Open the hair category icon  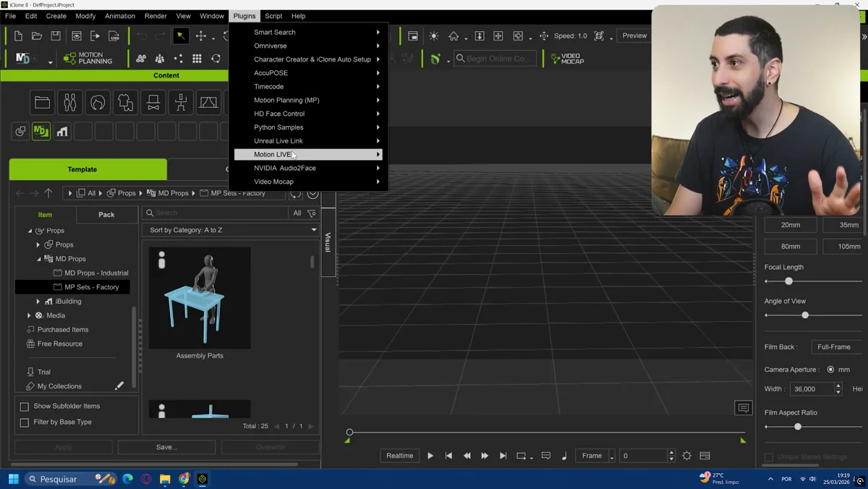[98, 102]
